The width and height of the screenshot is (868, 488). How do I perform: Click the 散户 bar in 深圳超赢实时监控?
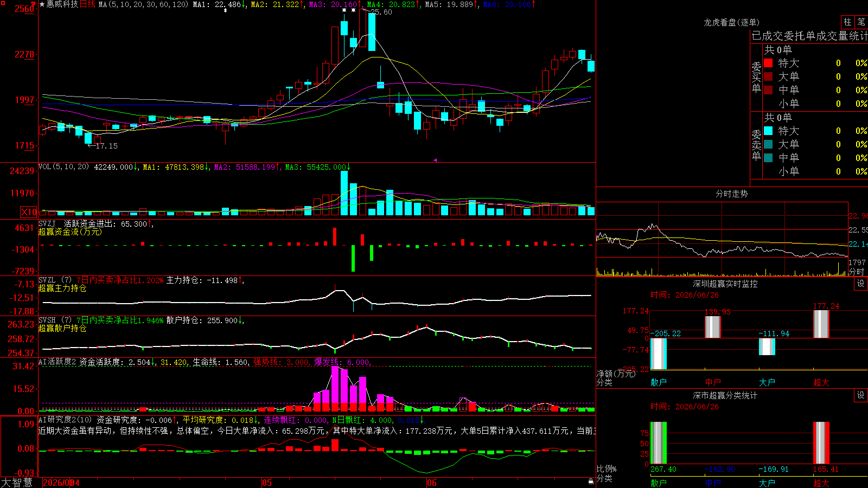point(659,354)
